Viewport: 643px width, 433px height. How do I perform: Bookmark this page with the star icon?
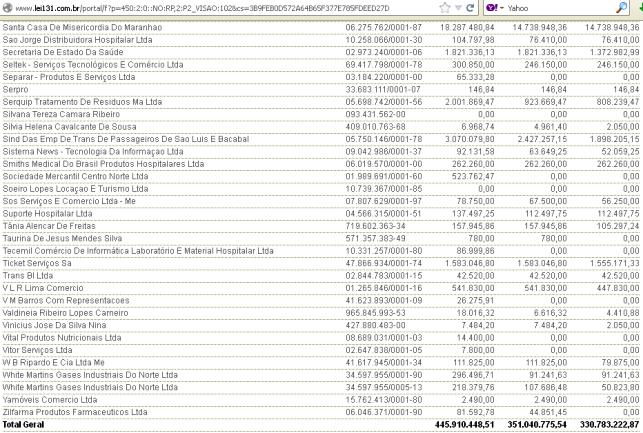click(445, 8)
